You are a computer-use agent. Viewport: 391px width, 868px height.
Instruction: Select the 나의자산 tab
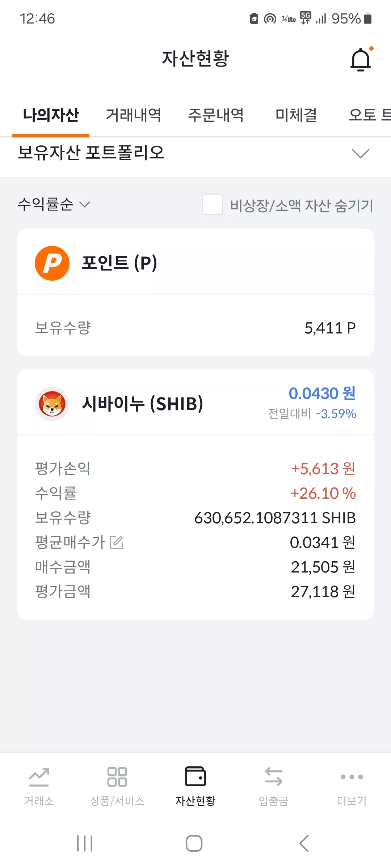pos(51,115)
